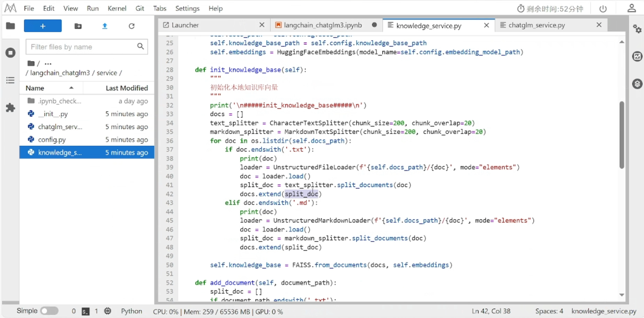The width and height of the screenshot is (644, 318).
Task: Show the table of contents panel
Action: tap(10, 80)
